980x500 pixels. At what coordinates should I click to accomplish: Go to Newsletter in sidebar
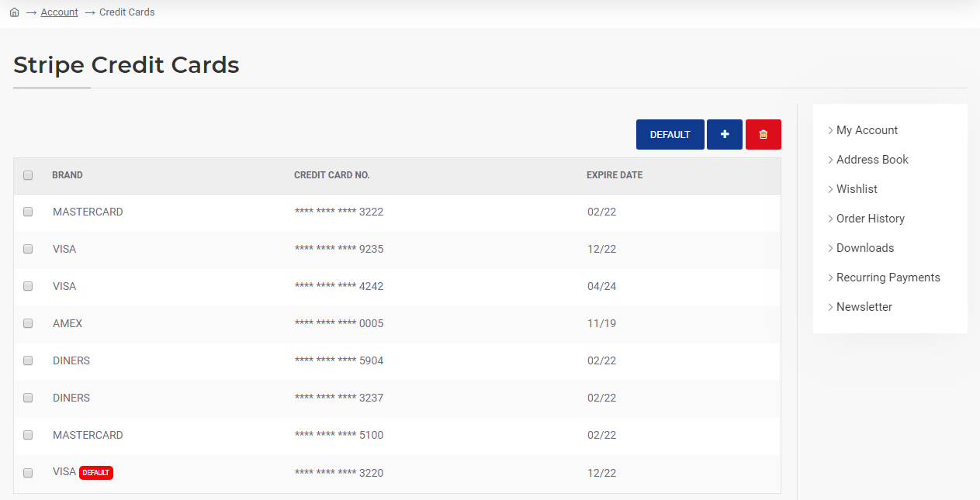click(x=864, y=307)
